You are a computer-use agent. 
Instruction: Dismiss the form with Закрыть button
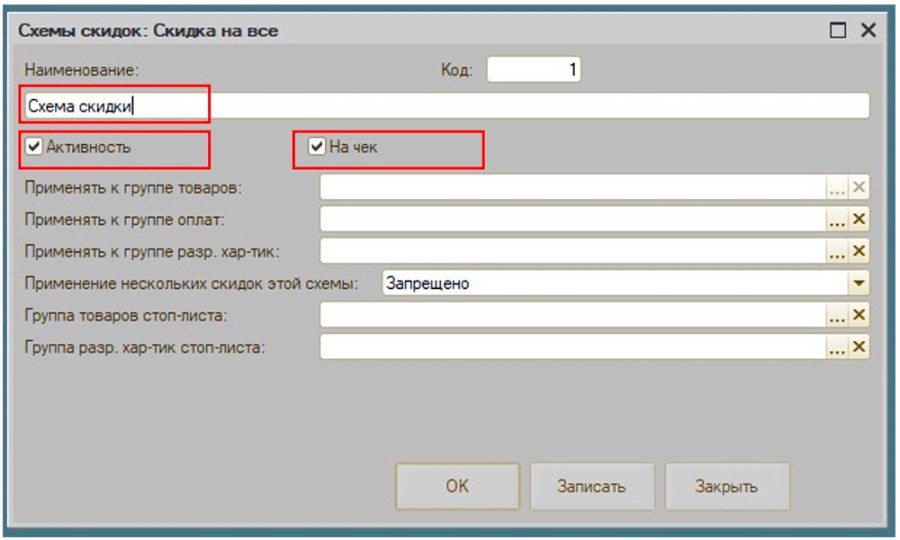tap(727, 486)
